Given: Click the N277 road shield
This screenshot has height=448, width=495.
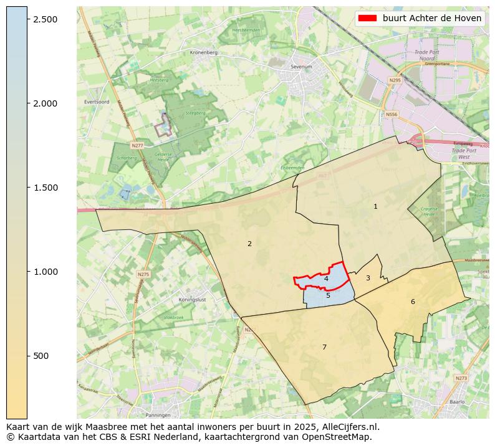Looking at the screenshot, I should coord(137,145).
